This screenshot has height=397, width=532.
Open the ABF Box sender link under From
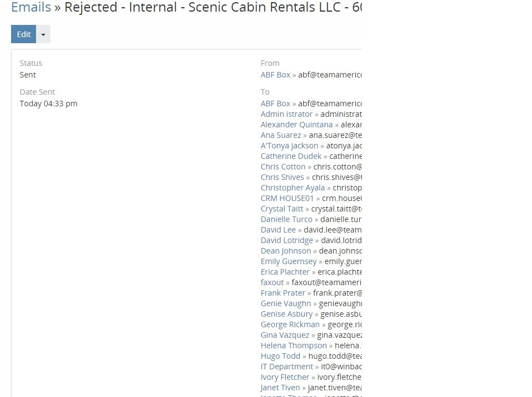click(275, 75)
